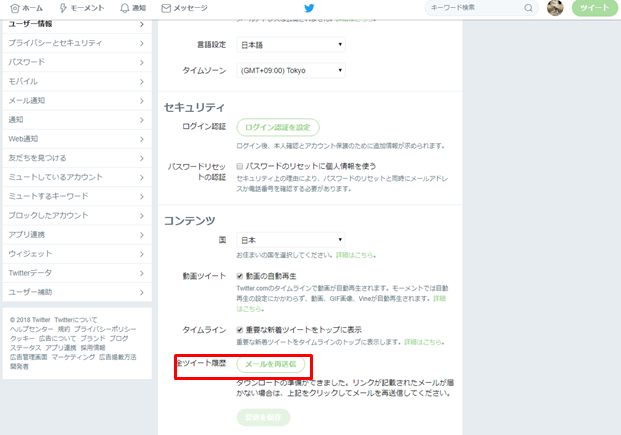
Task: Open ステータス footer link
Action: click(x=25, y=348)
